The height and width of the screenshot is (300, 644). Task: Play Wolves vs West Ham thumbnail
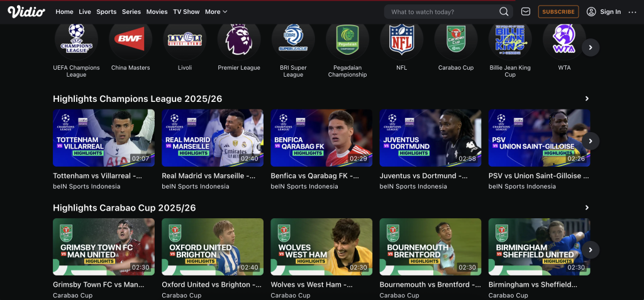click(x=321, y=247)
